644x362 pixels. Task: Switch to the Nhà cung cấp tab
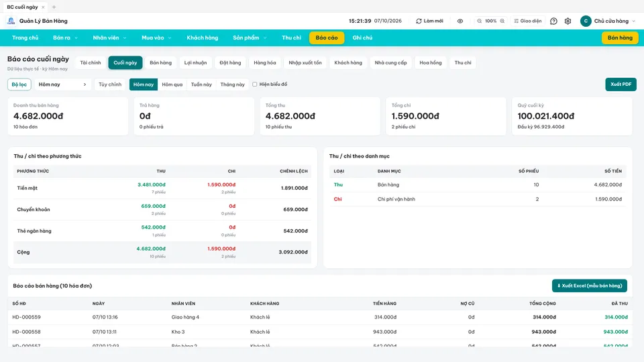tap(390, 63)
